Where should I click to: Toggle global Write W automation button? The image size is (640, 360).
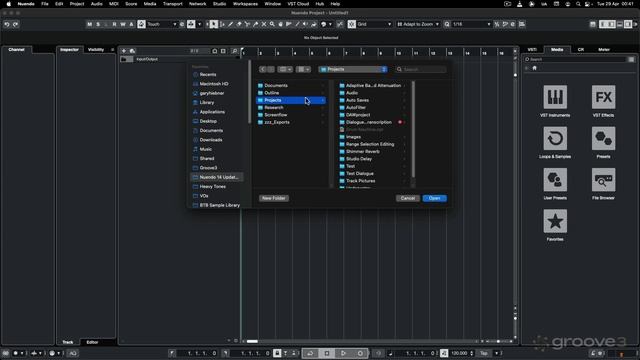tap(123, 24)
